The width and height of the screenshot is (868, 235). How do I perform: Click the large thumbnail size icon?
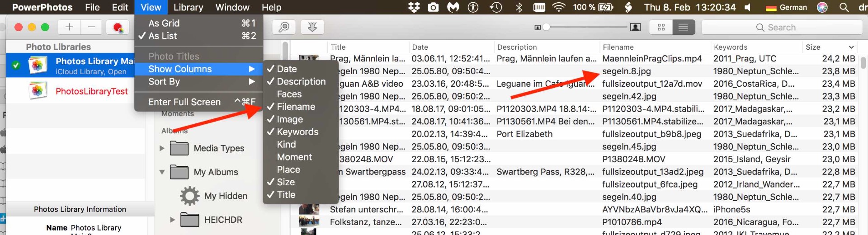pos(635,28)
